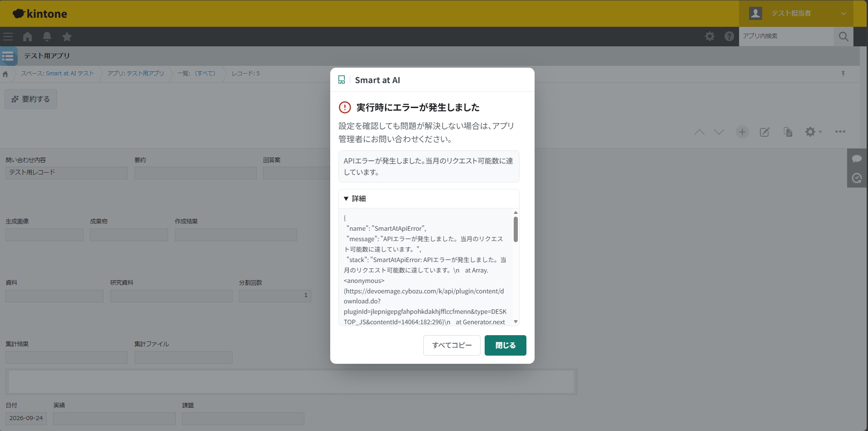Click the add record plus icon
Image resolution: width=868 pixels, height=431 pixels.
coord(742,132)
